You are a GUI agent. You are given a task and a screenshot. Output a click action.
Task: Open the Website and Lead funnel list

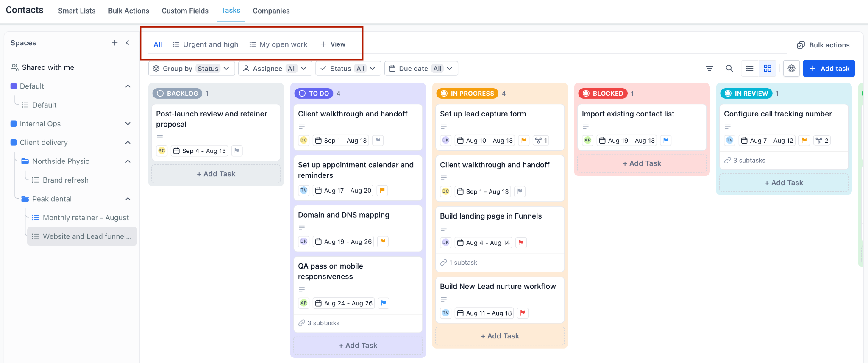82,236
